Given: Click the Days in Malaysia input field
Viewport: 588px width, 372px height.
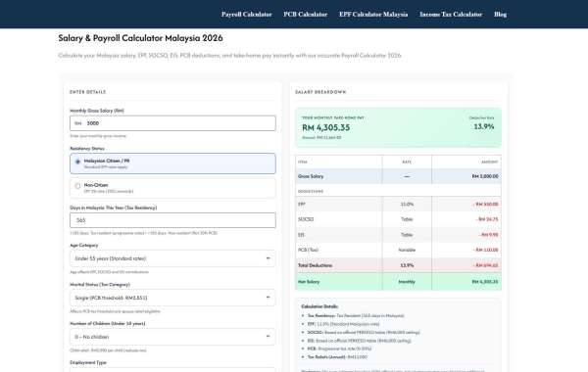Looking at the screenshot, I should (172, 220).
